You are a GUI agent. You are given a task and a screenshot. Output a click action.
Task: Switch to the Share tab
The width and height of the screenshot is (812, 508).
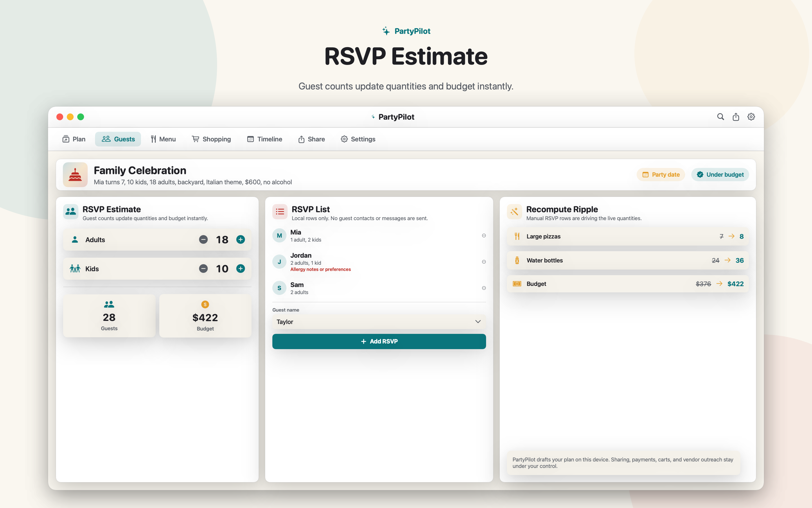[311, 139]
